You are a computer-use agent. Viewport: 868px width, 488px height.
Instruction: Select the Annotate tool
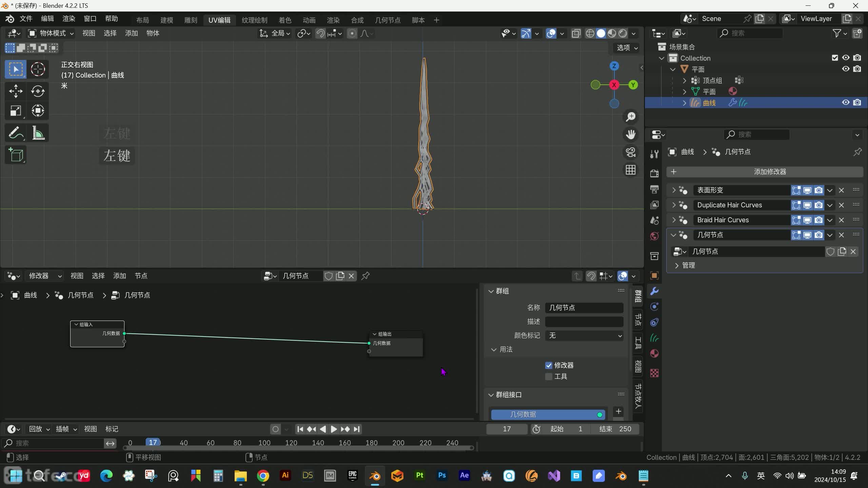tap(15, 133)
